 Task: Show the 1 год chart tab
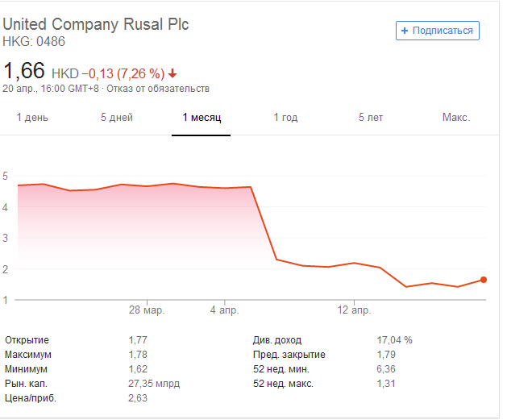tap(285, 118)
